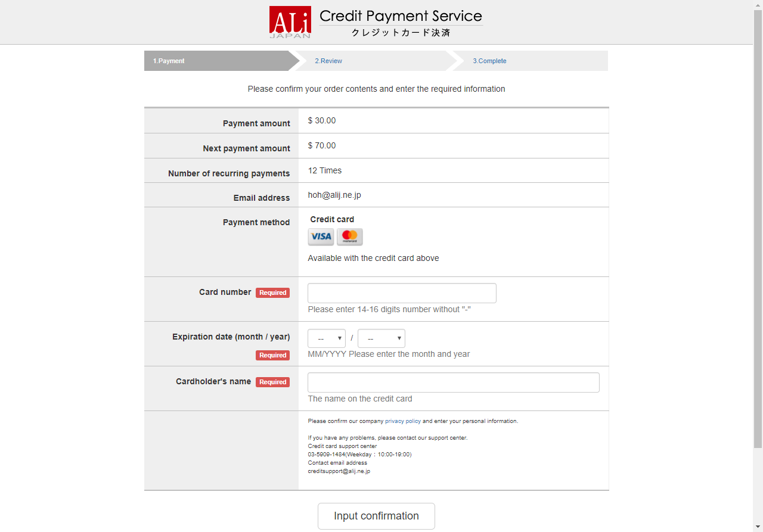
Task: Click the Credit Payment Service header title
Action: point(401,16)
